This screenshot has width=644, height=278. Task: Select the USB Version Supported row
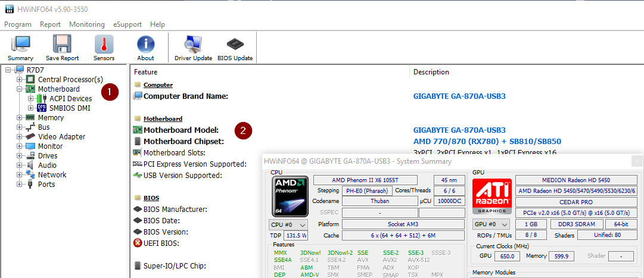click(183, 176)
